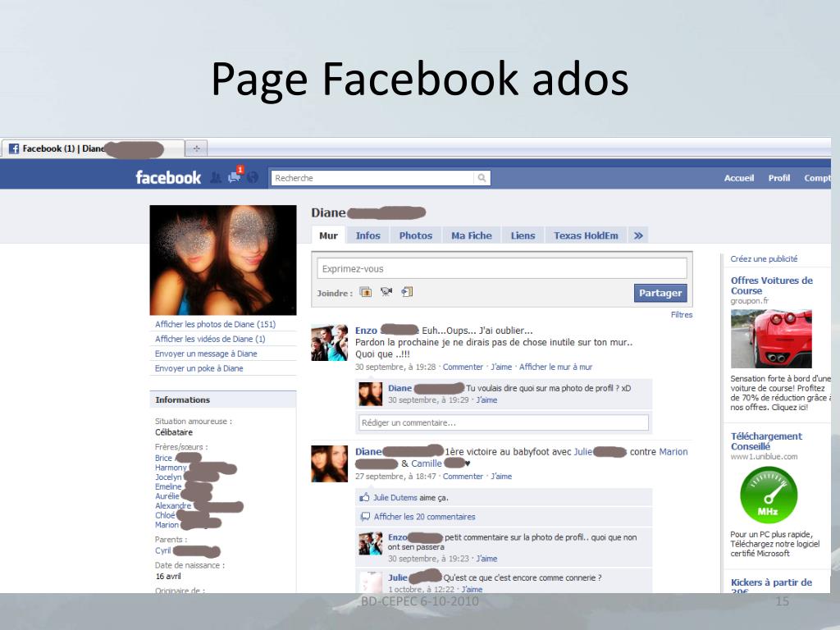Image resolution: width=840 pixels, height=630 pixels.
Task: Switch to the Mur tab
Action: [x=328, y=235]
